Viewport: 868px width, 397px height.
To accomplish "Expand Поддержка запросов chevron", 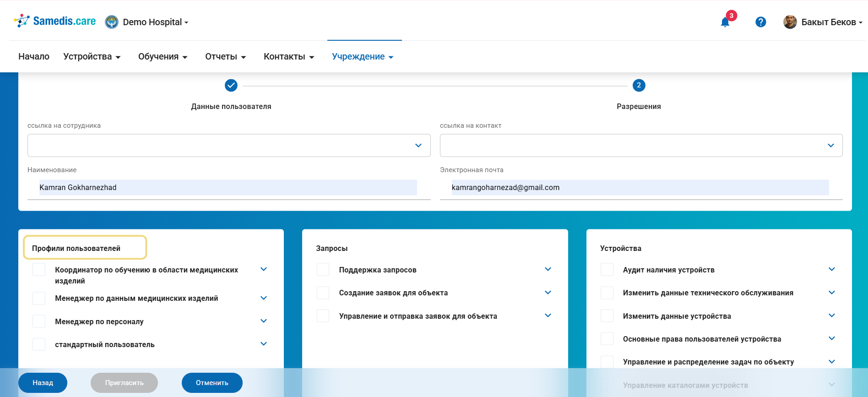I will click(548, 269).
